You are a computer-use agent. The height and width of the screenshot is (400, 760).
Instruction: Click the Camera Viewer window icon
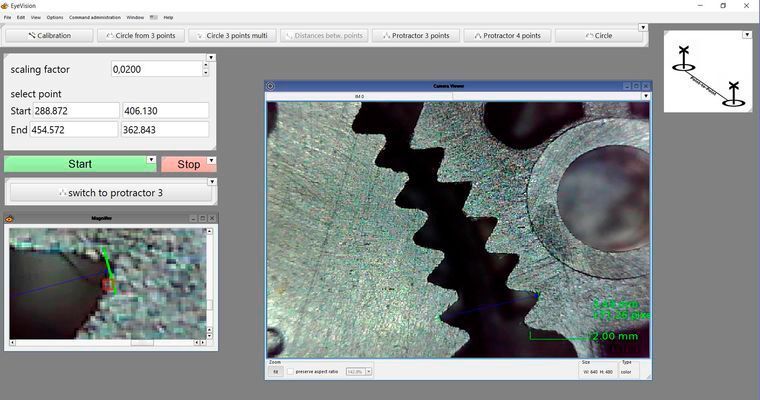point(270,86)
